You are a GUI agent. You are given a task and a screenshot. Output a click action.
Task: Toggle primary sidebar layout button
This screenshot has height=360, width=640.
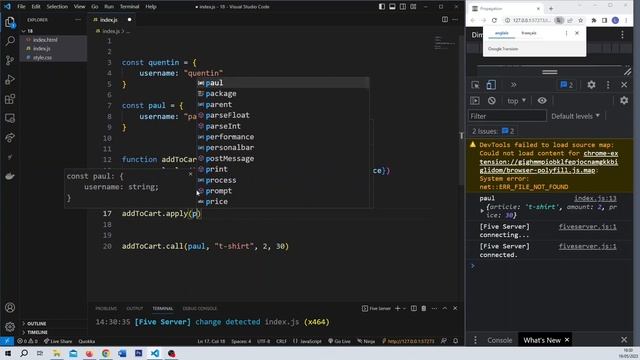pos(382,7)
